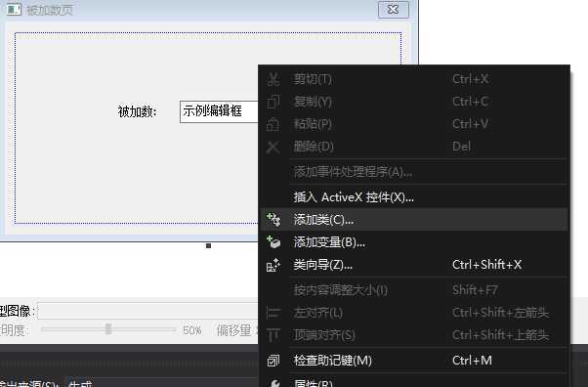Click the Cut scissors icon
This screenshot has height=387, width=588.
point(273,79)
